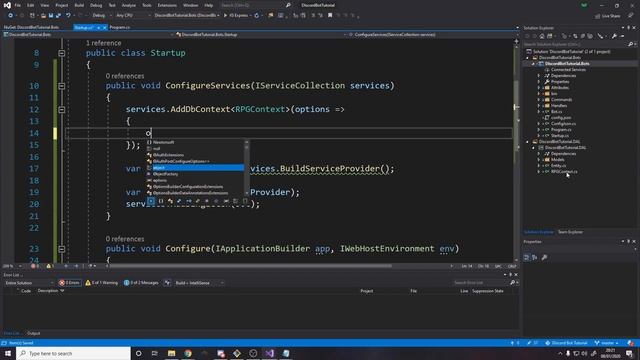Open the Debug configuration dropdown
Viewport: 640px width, 360px height.
coord(101,16)
